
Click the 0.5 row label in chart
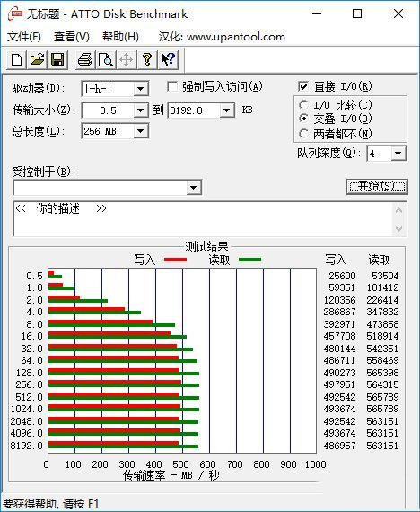coord(35,276)
